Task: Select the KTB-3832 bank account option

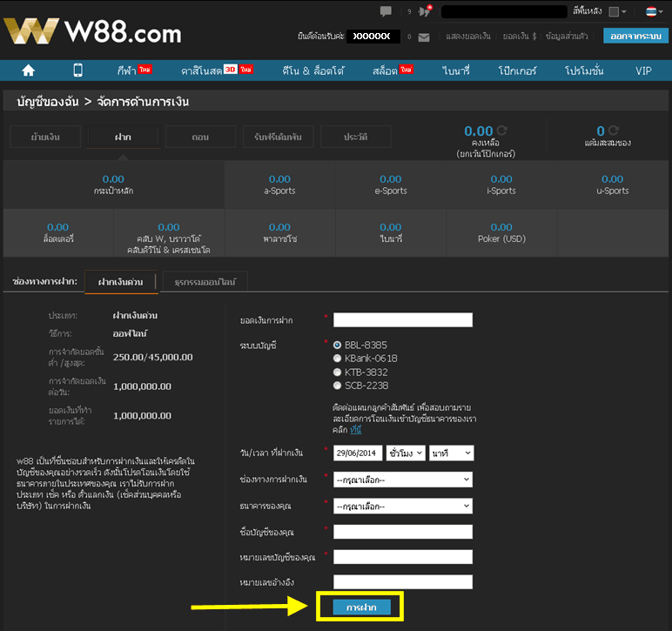Action: [x=337, y=373]
